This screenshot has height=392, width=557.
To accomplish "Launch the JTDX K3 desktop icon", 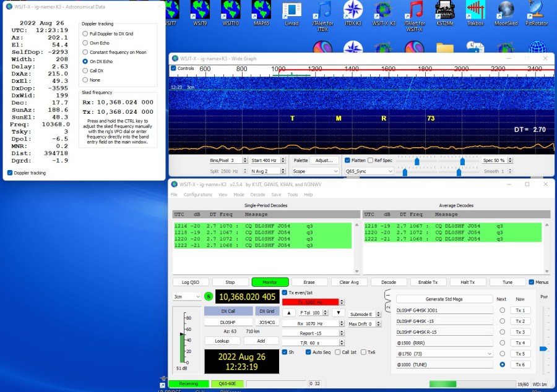I will coord(353,11).
